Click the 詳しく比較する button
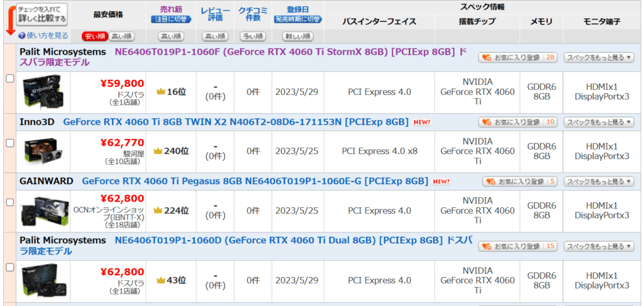This screenshot has height=306, width=644. pos(42,14)
